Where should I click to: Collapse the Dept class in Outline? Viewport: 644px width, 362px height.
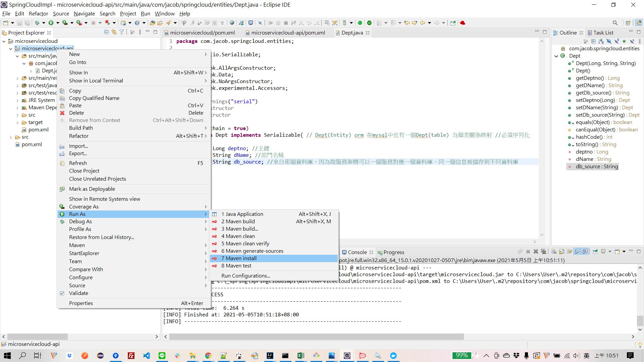(x=556, y=56)
